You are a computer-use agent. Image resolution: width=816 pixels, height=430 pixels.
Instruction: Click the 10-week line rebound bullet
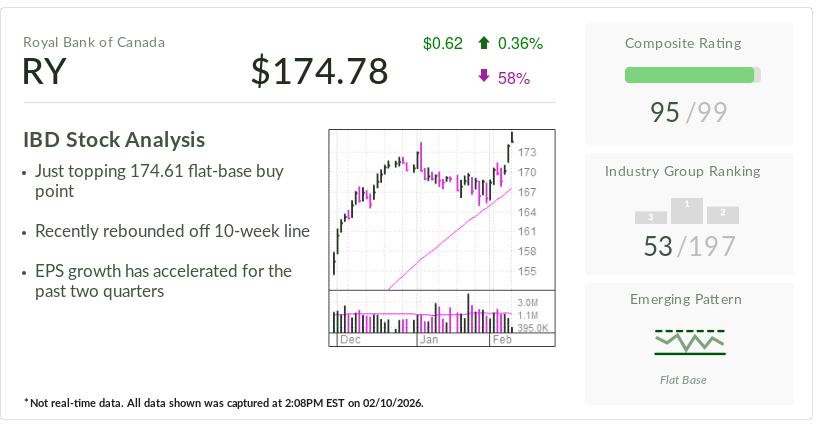(172, 231)
